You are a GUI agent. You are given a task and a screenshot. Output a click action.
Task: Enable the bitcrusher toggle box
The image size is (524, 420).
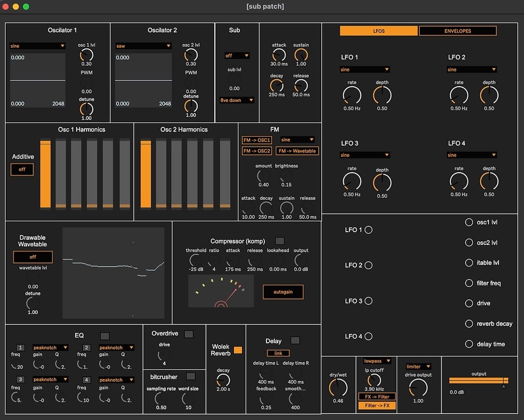(x=191, y=376)
